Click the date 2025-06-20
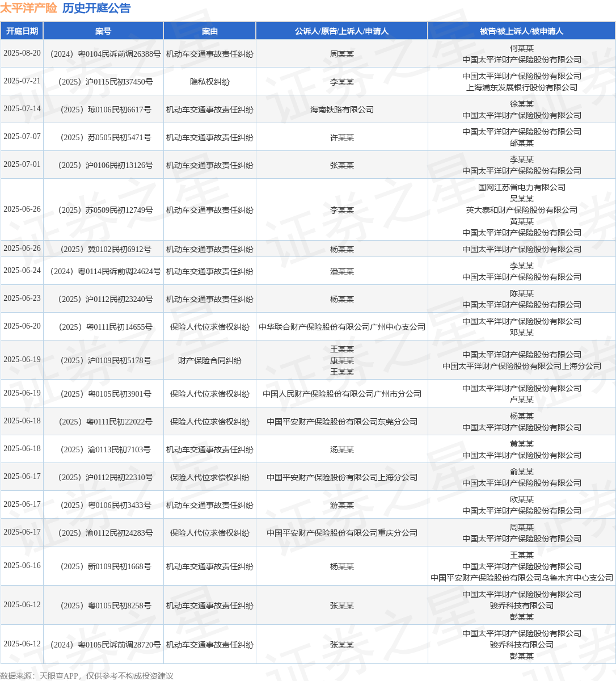The image size is (616, 681). [x=22, y=326]
